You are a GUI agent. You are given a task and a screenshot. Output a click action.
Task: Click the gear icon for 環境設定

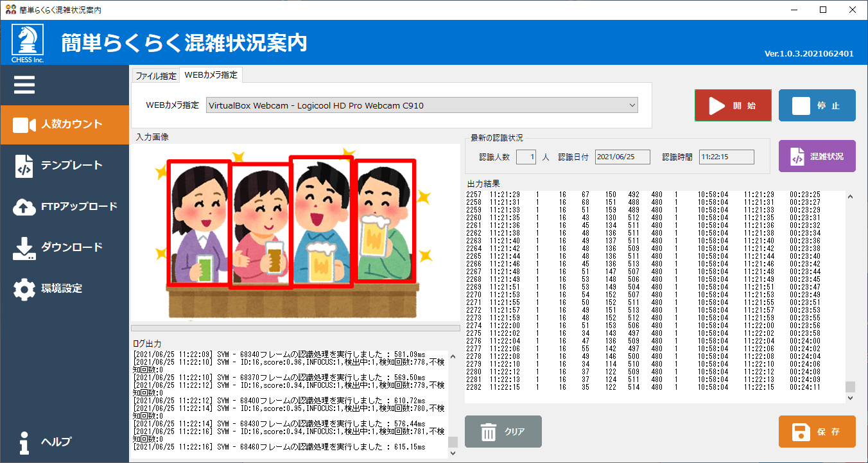pos(24,289)
